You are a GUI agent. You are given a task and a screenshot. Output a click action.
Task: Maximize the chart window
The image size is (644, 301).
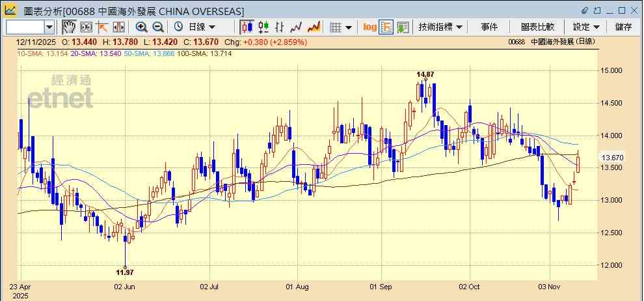(x=622, y=10)
